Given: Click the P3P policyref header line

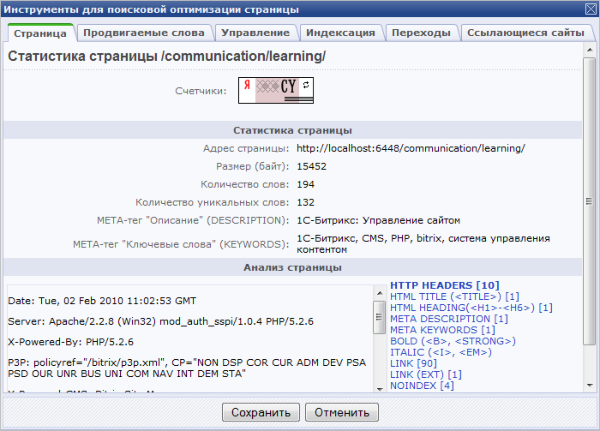Looking at the screenshot, I should click(x=187, y=368).
